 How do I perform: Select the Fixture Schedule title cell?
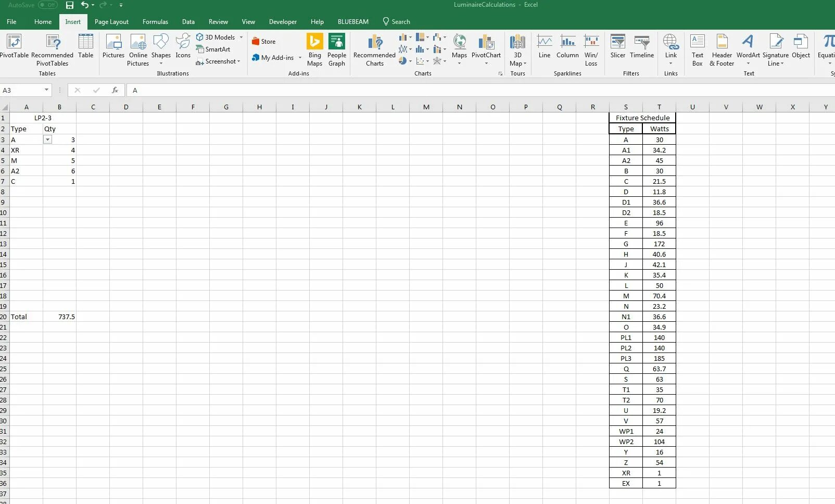(x=642, y=118)
